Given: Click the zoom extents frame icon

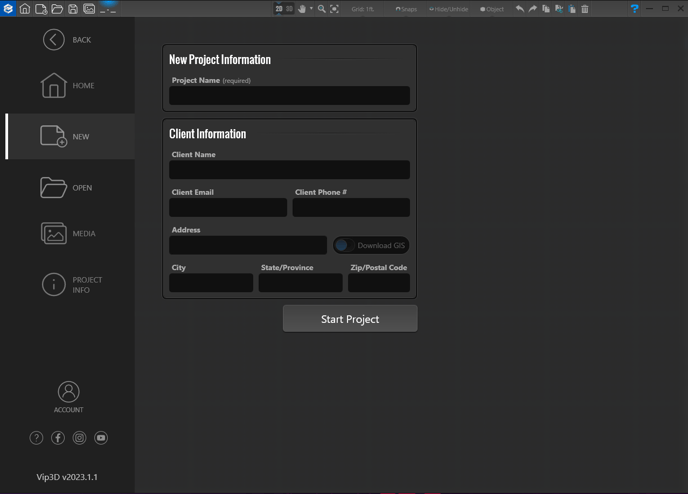Looking at the screenshot, I should point(334,9).
